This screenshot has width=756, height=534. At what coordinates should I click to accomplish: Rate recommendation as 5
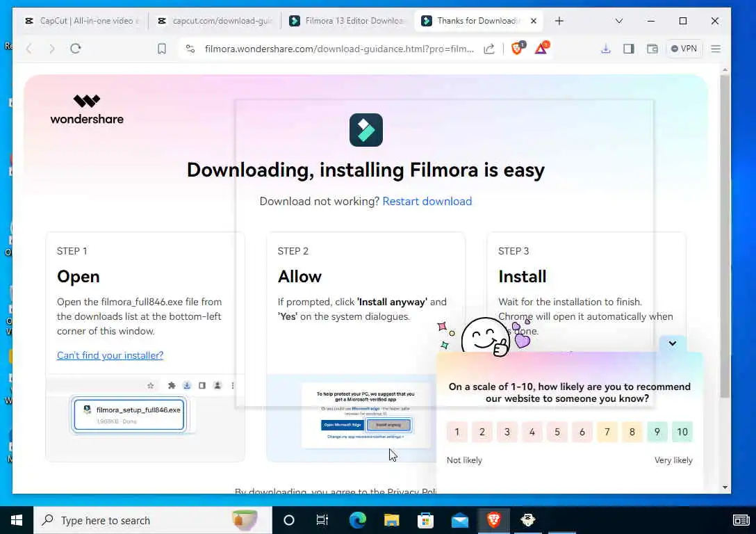pyautogui.click(x=557, y=432)
